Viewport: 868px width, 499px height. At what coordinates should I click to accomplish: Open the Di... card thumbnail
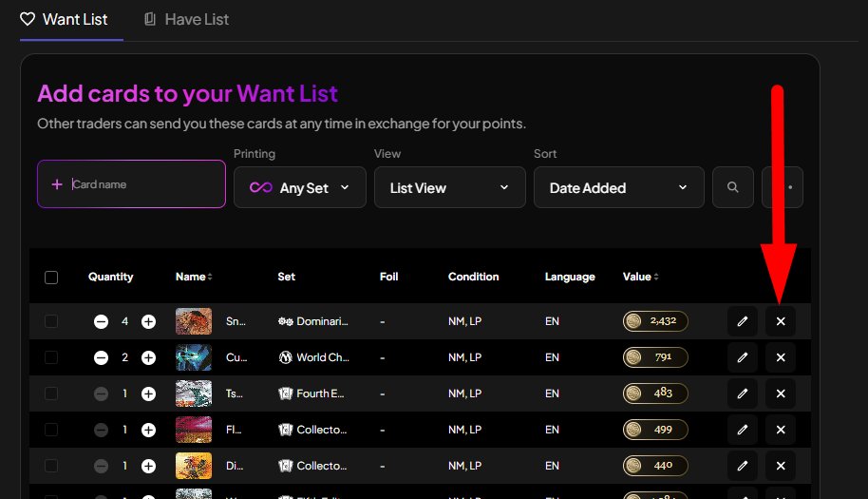194,466
